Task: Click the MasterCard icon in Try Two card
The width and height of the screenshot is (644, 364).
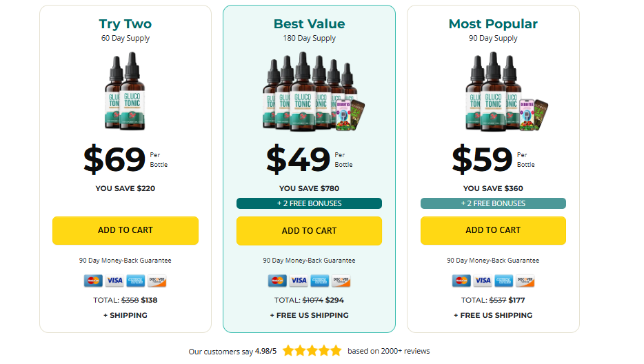Action: point(93,281)
